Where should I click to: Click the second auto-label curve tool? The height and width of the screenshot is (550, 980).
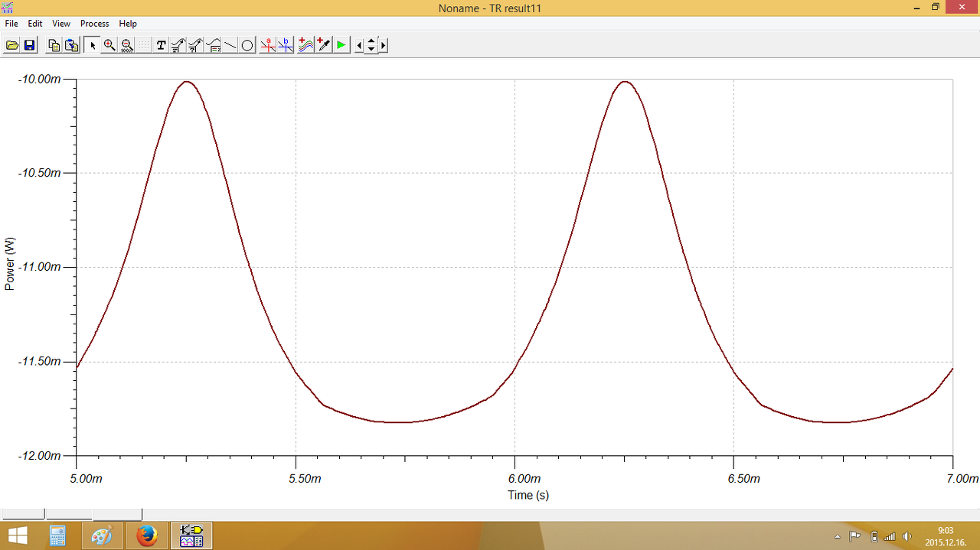pyautogui.click(x=195, y=45)
